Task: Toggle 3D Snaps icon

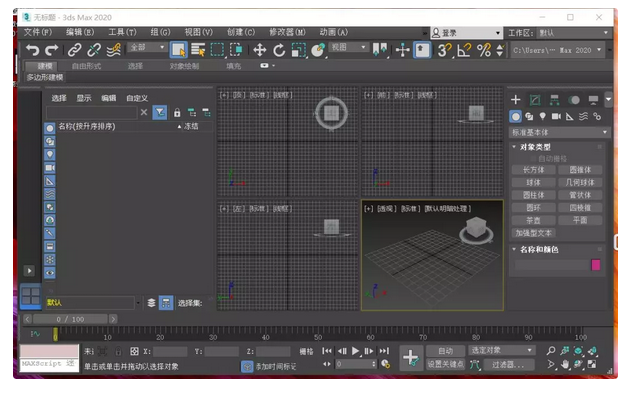Action: pos(444,50)
